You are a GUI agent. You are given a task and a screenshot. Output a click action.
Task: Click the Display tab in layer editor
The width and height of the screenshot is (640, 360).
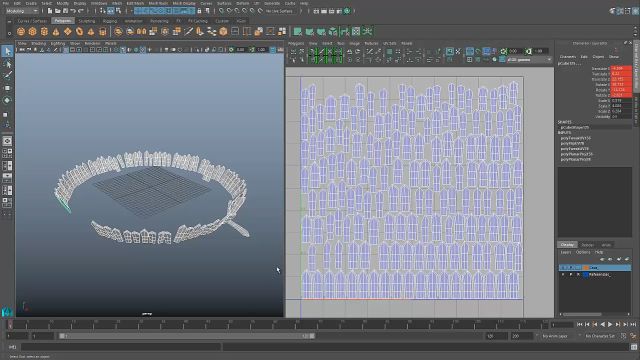[567, 245]
